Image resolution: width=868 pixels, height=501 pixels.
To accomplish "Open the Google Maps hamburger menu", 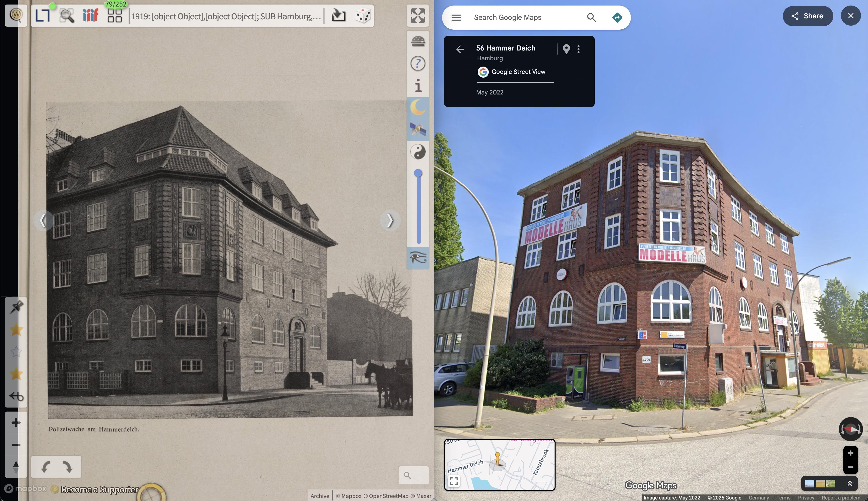I will tap(456, 18).
